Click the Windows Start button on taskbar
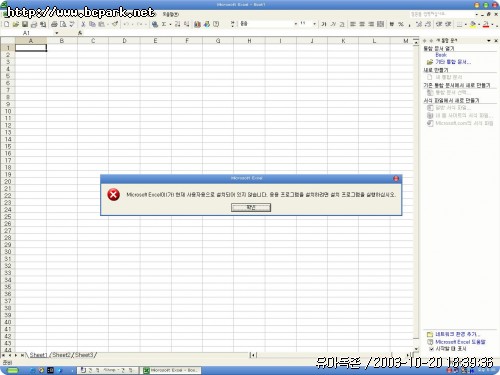Screen dimensions: 500x375 [x=12, y=370]
